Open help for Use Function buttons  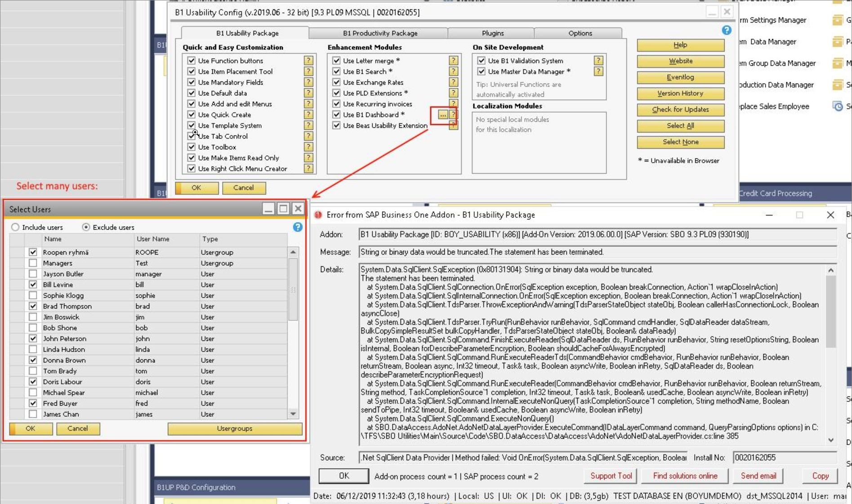(308, 60)
